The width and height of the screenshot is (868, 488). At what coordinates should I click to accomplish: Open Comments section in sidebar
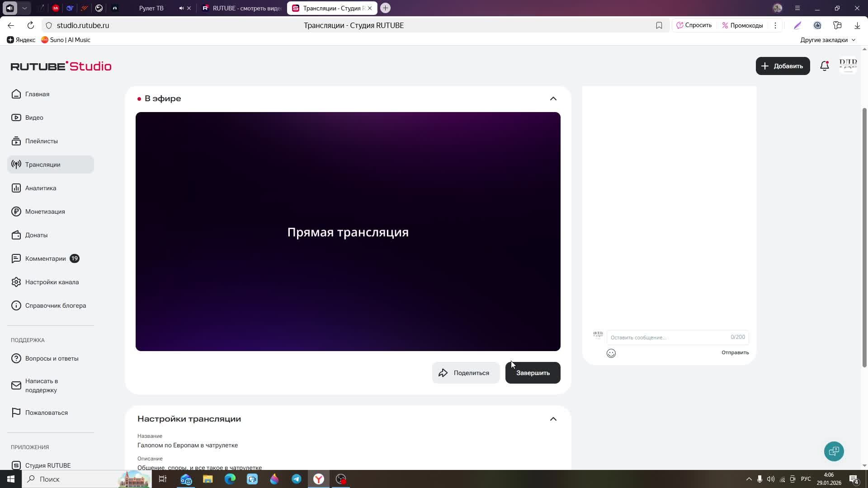pyautogui.click(x=45, y=258)
